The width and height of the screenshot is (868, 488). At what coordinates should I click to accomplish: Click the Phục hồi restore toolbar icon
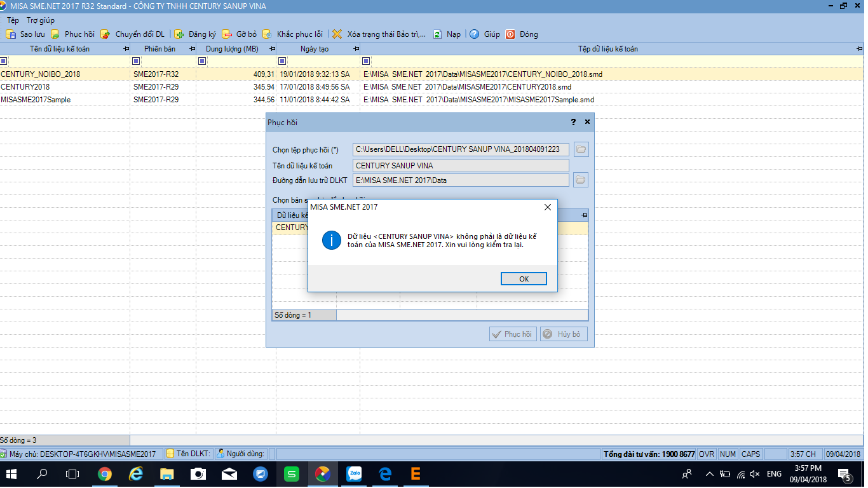click(55, 34)
